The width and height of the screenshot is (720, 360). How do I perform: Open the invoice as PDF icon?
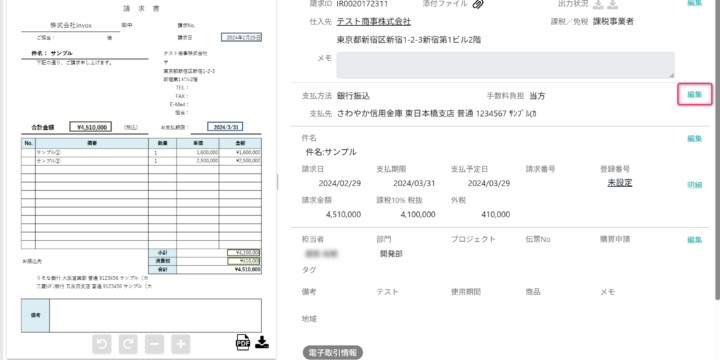click(243, 342)
